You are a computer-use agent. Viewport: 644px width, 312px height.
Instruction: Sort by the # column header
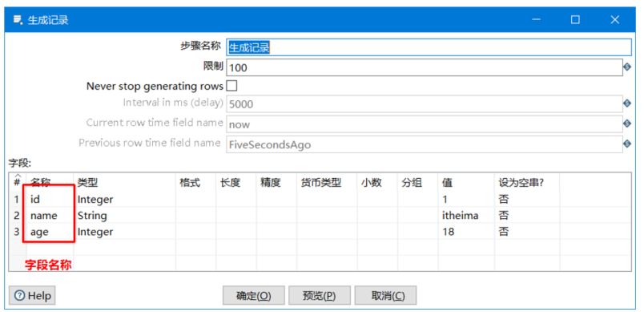(x=18, y=182)
